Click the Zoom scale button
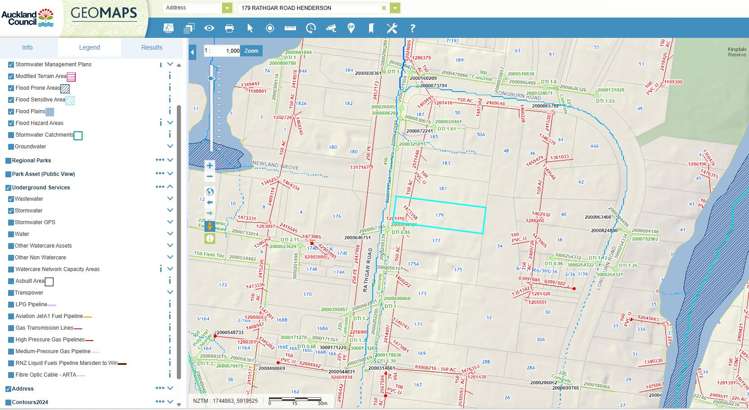749x410 pixels. (x=251, y=51)
